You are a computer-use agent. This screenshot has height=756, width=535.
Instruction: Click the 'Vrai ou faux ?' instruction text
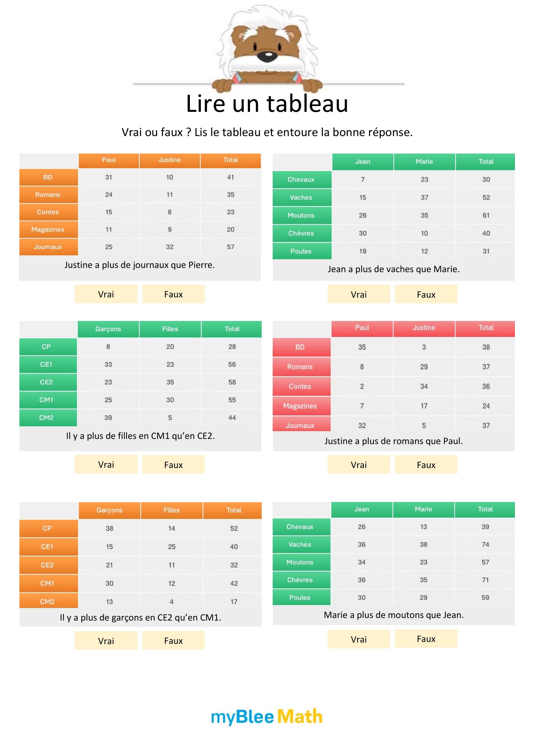(267, 133)
